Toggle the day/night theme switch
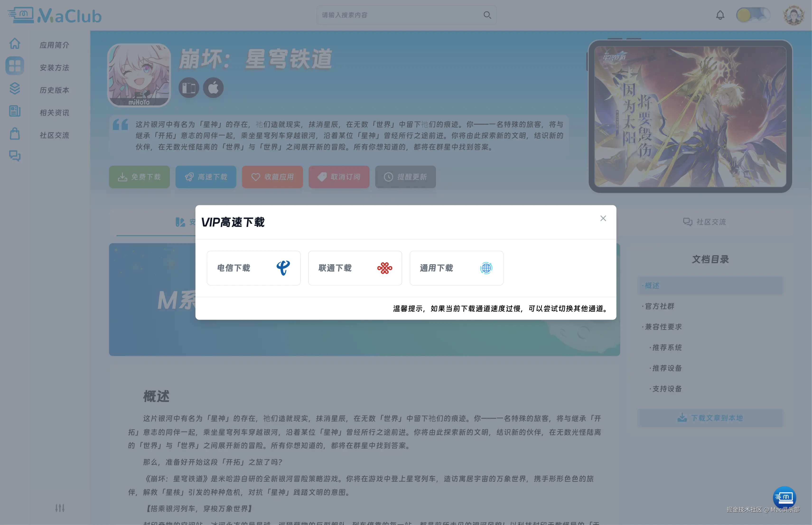The height and width of the screenshot is (525, 812). (753, 15)
